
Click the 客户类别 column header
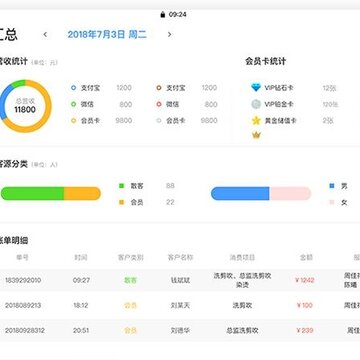(130, 257)
